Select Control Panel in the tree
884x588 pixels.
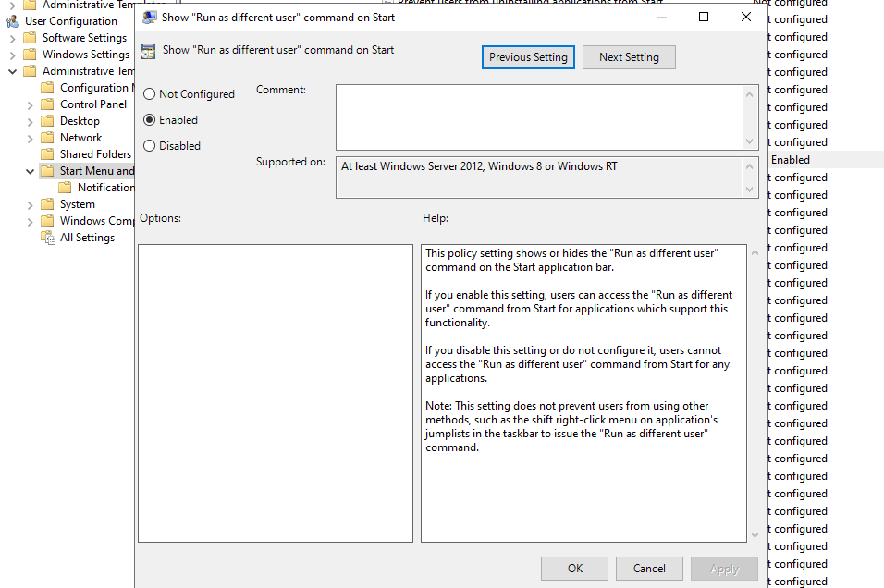pyautogui.click(x=93, y=104)
